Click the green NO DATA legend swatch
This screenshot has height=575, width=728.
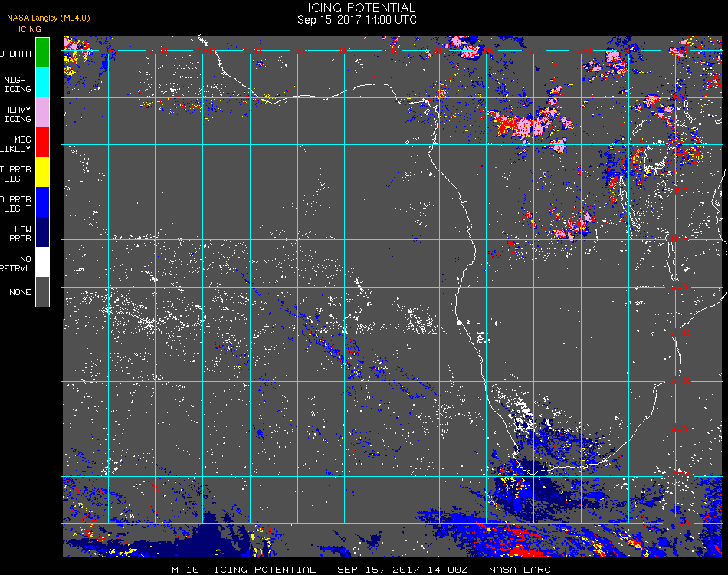pos(42,52)
